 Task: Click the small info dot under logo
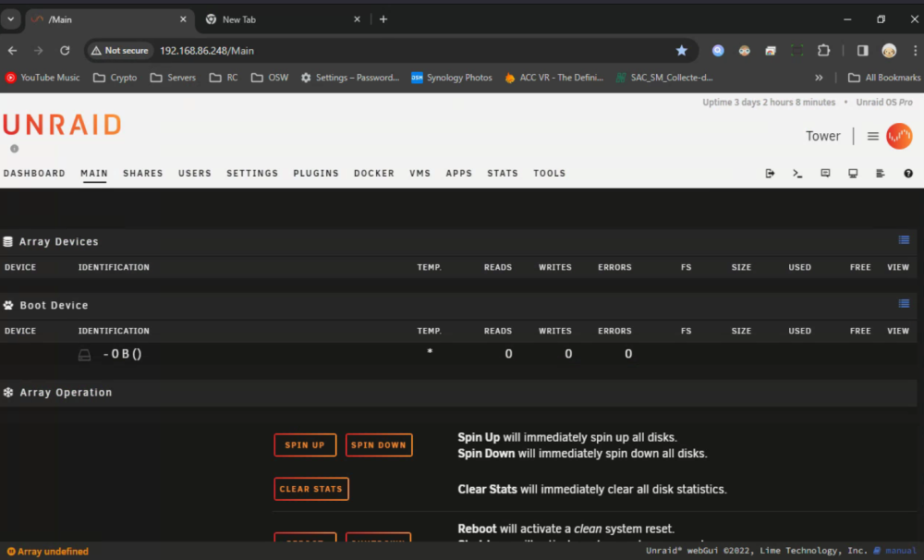point(14,149)
